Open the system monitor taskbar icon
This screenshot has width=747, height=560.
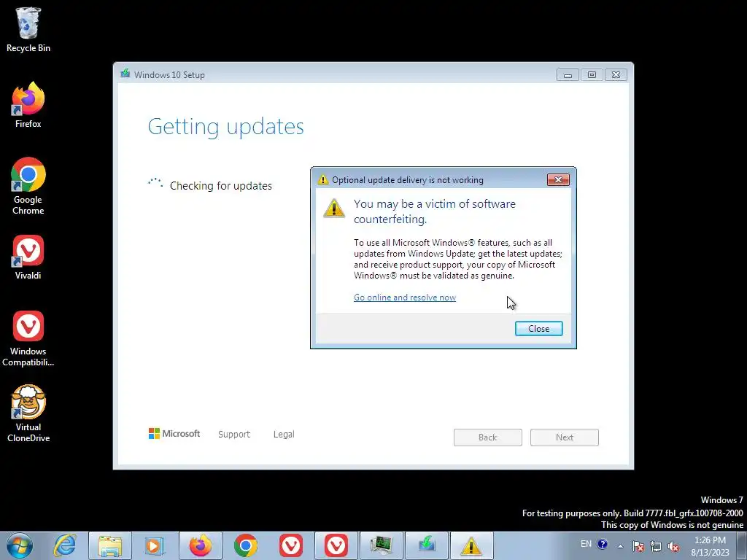click(x=382, y=545)
